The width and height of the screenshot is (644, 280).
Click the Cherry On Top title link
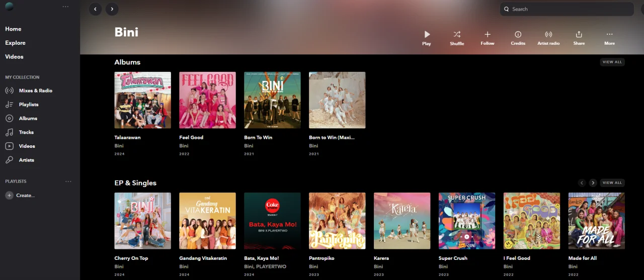(x=131, y=258)
